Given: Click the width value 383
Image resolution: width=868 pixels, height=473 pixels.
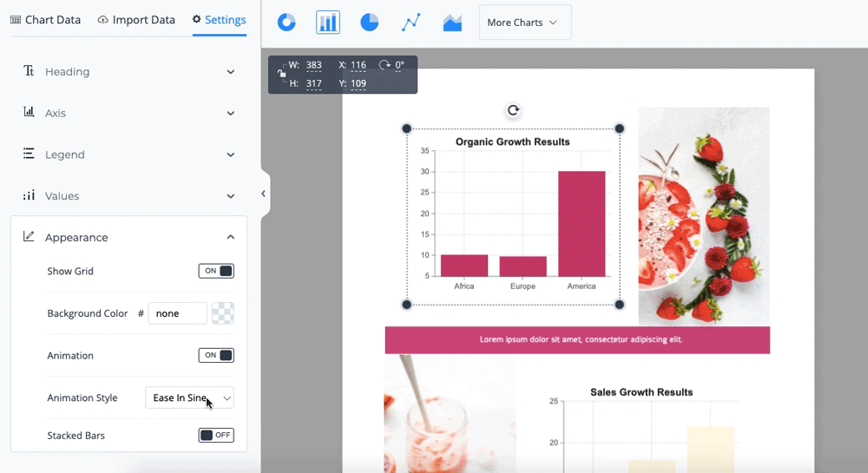Looking at the screenshot, I should pyautogui.click(x=314, y=65).
